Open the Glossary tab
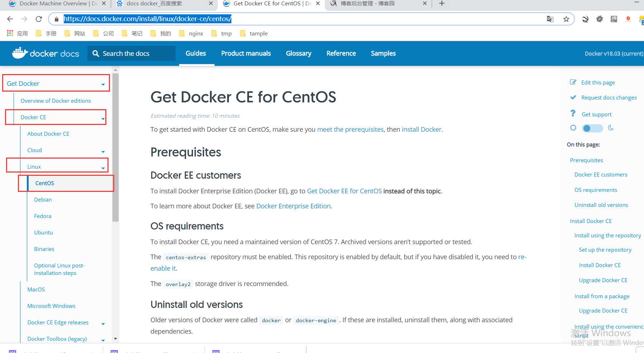 (299, 53)
